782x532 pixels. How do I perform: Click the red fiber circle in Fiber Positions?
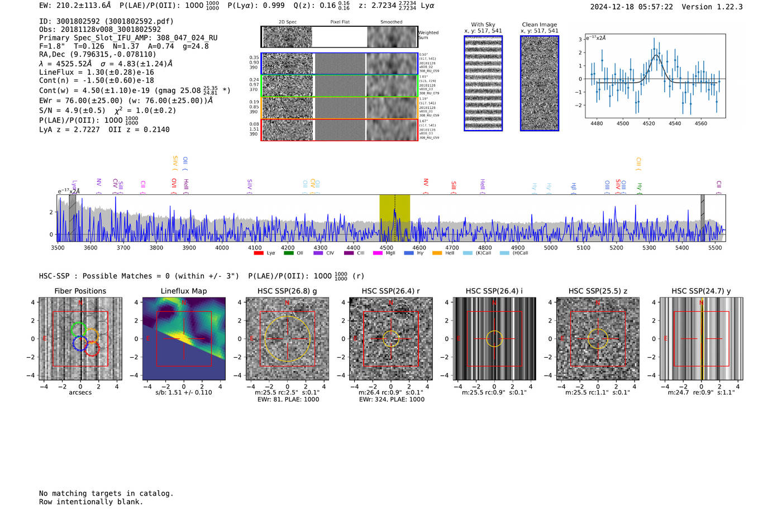point(92,349)
